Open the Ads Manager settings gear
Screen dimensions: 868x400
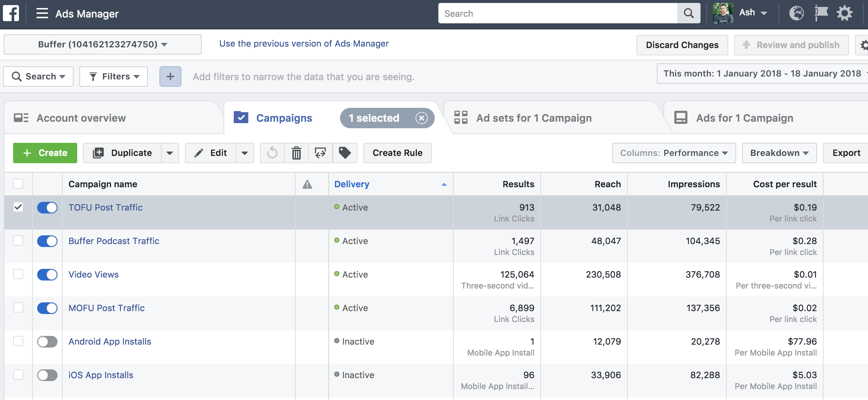coord(845,13)
